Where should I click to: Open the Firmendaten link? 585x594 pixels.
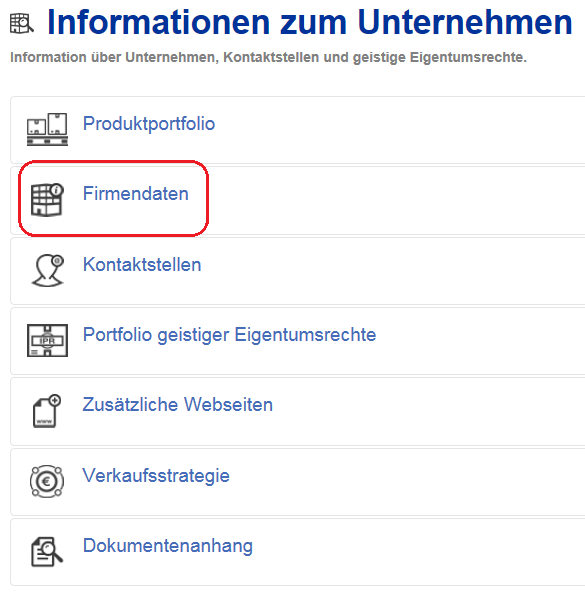point(136,194)
